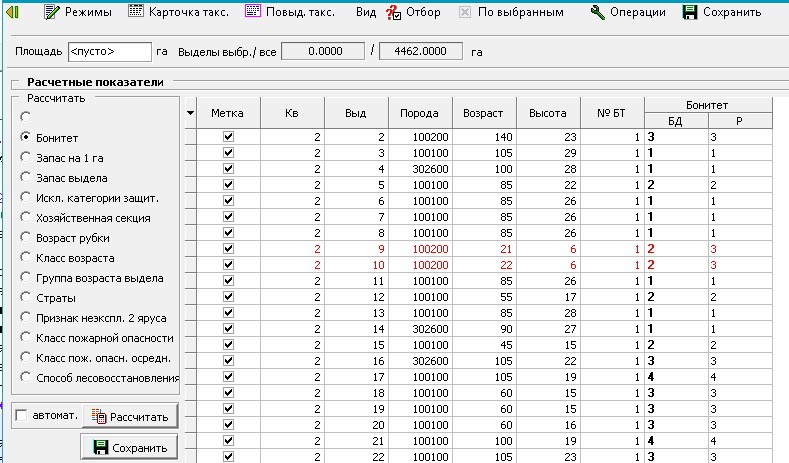This screenshot has width=789, height=463.
Task: Click selected area field 0.0000
Action: coord(323,51)
